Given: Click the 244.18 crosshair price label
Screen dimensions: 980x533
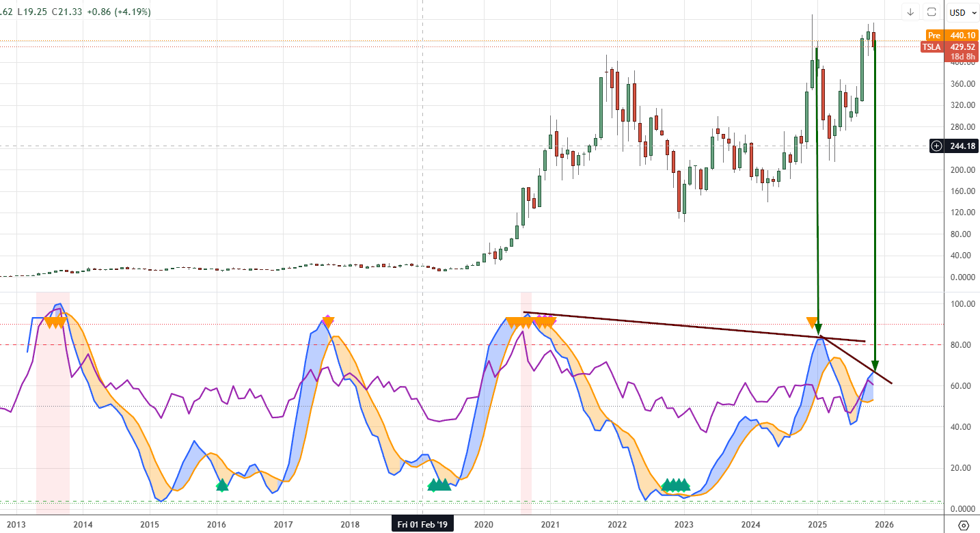Looking at the screenshot, I should [962, 146].
